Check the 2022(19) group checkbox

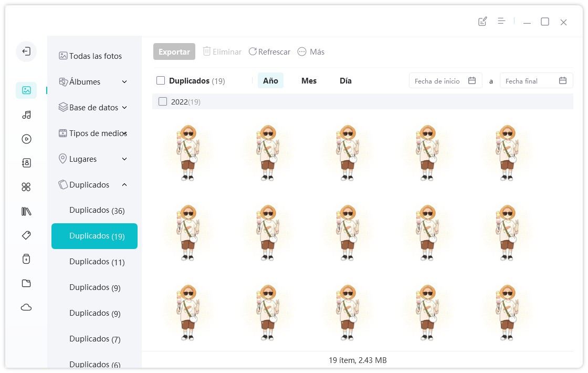[163, 102]
